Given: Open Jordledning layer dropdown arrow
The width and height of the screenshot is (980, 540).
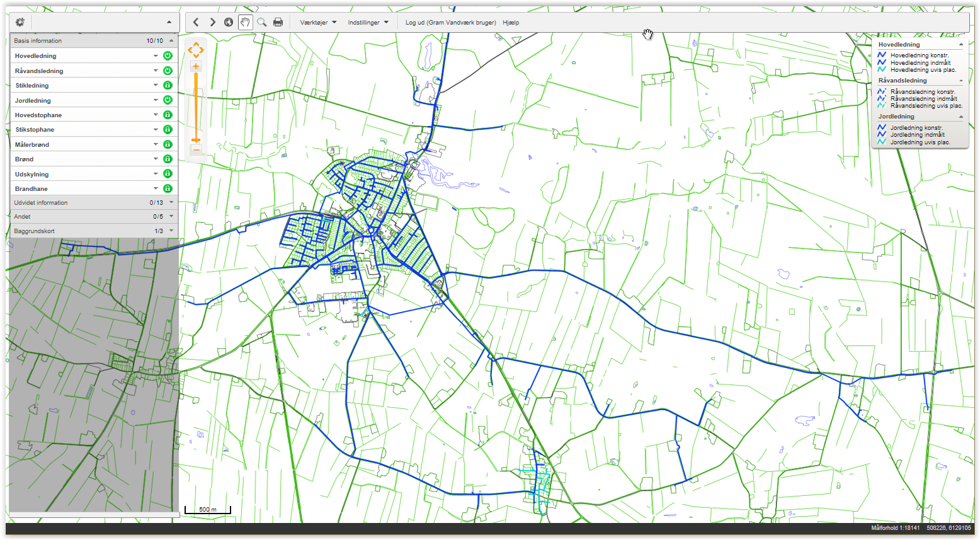Looking at the screenshot, I should coord(156,100).
